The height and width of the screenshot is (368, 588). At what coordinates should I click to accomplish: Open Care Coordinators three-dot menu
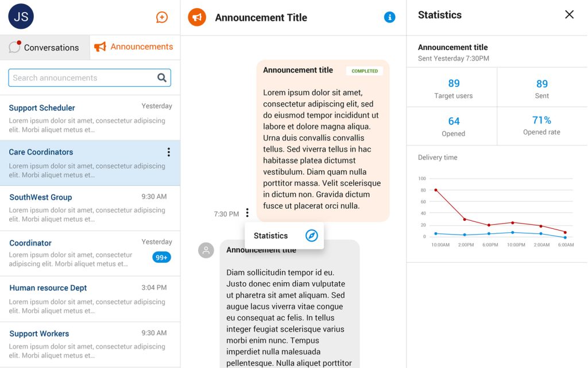coord(168,152)
